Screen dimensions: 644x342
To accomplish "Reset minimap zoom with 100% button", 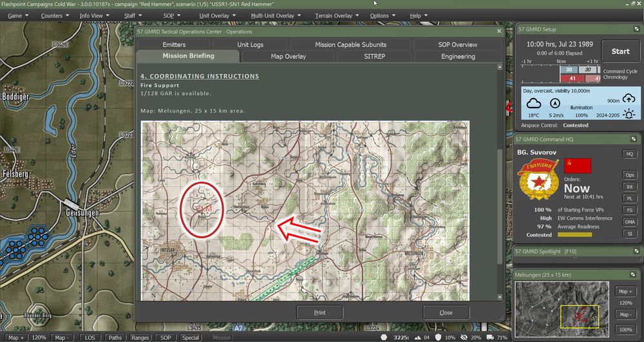I will [625, 329].
